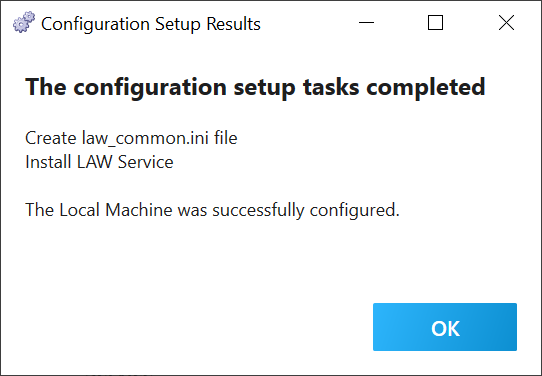Click the words Local Machine
This screenshot has height=376, width=542.
coord(116,210)
